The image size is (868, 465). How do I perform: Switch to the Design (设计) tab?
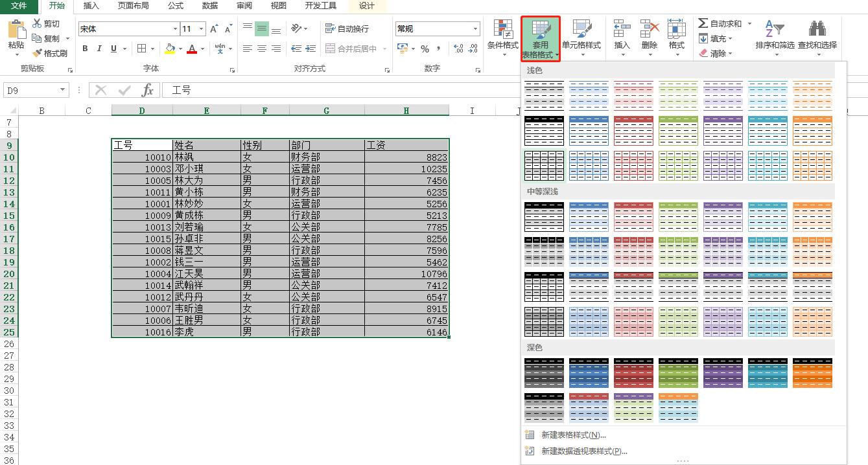point(367,6)
